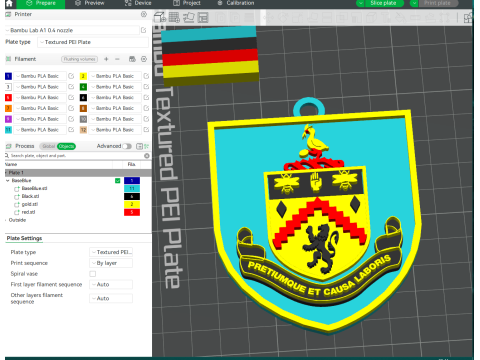
Task: Open the printer preset dropdown
Action: tap(72, 30)
